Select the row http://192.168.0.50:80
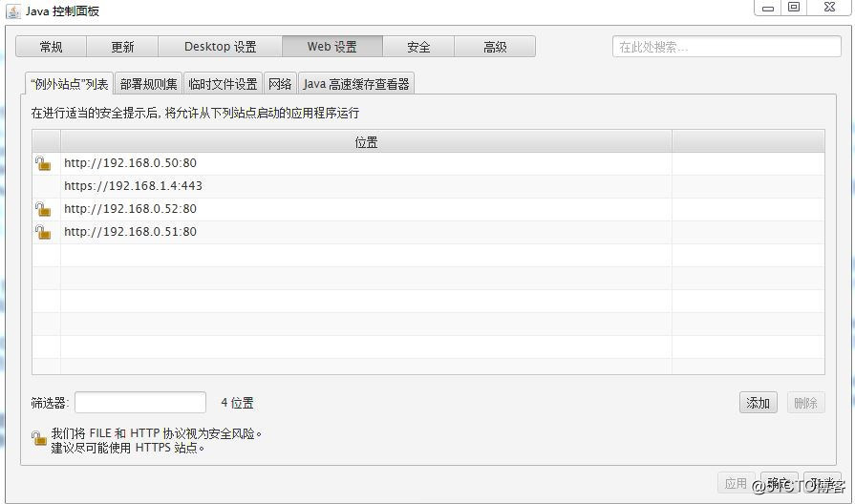 point(428,163)
